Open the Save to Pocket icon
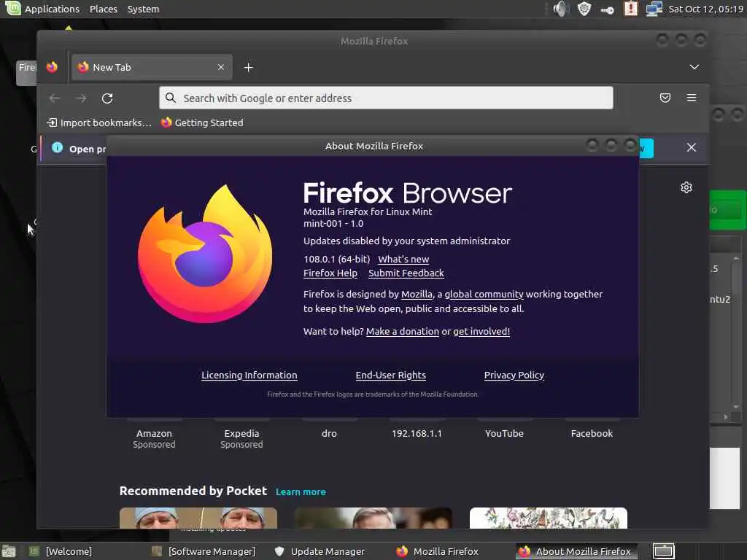747x560 pixels. [x=665, y=98]
